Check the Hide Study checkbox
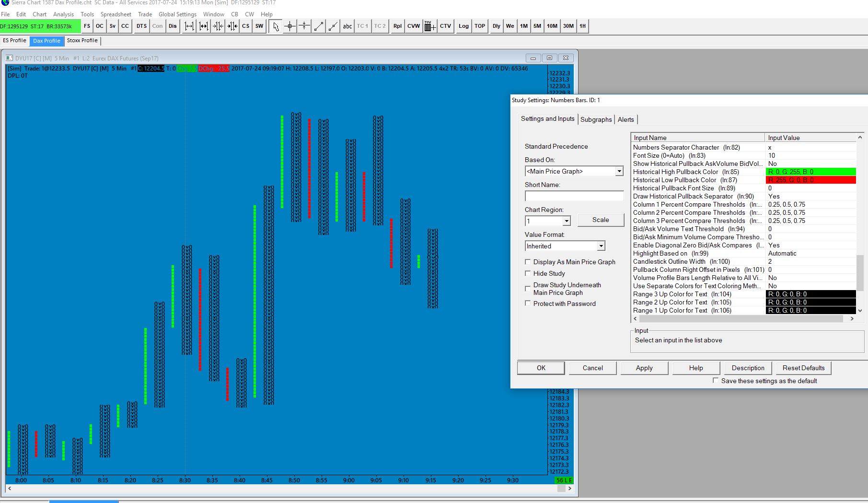This screenshot has width=868, height=503. point(528,273)
